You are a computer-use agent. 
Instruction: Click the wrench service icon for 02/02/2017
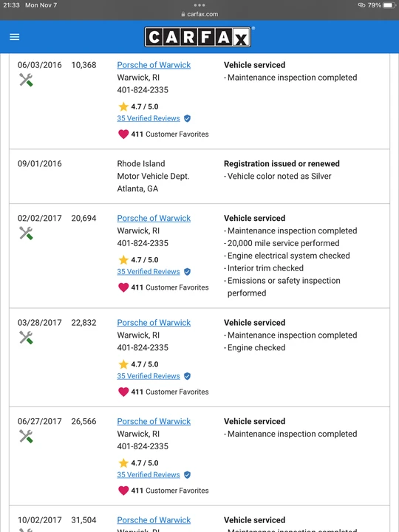[x=26, y=233]
